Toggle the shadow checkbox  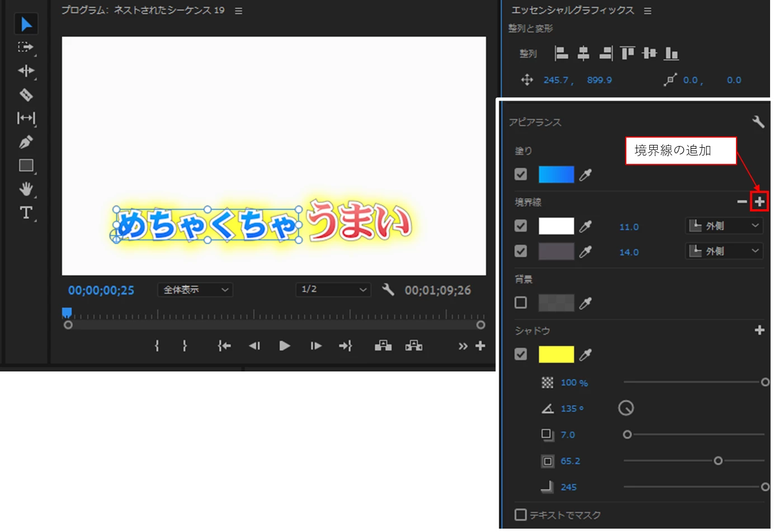point(521,354)
